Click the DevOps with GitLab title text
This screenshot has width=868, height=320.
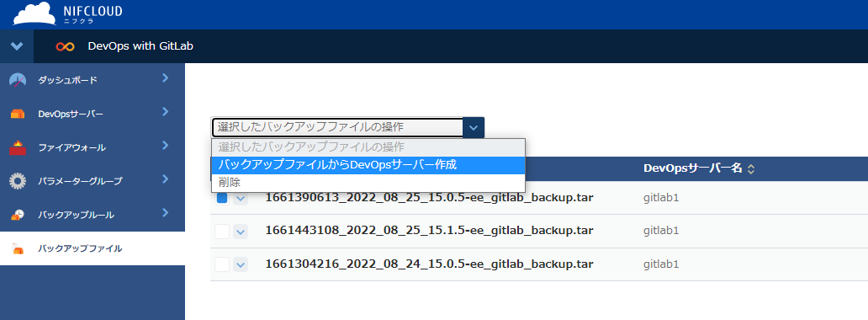pos(140,46)
